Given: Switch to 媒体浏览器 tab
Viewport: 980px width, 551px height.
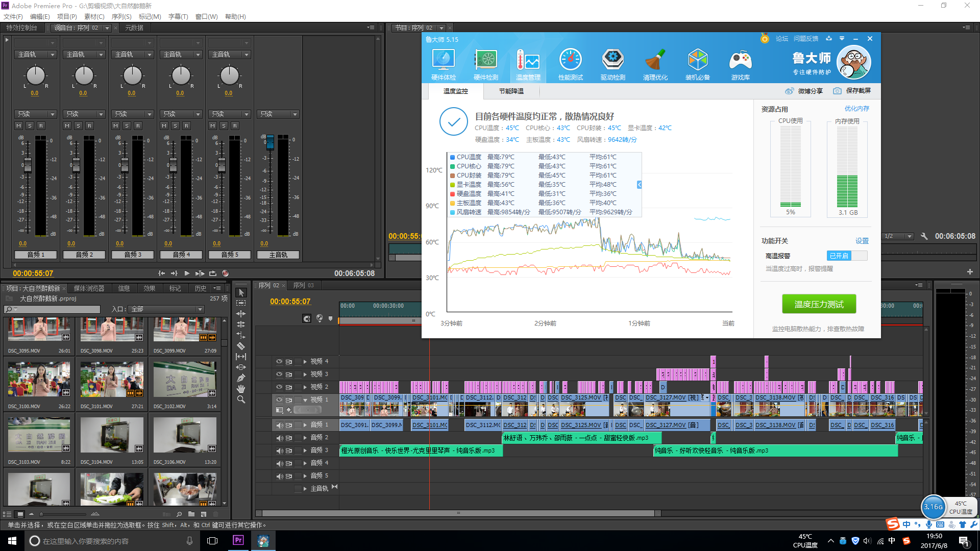Looking at the screenshot, I should coord(89,288).
